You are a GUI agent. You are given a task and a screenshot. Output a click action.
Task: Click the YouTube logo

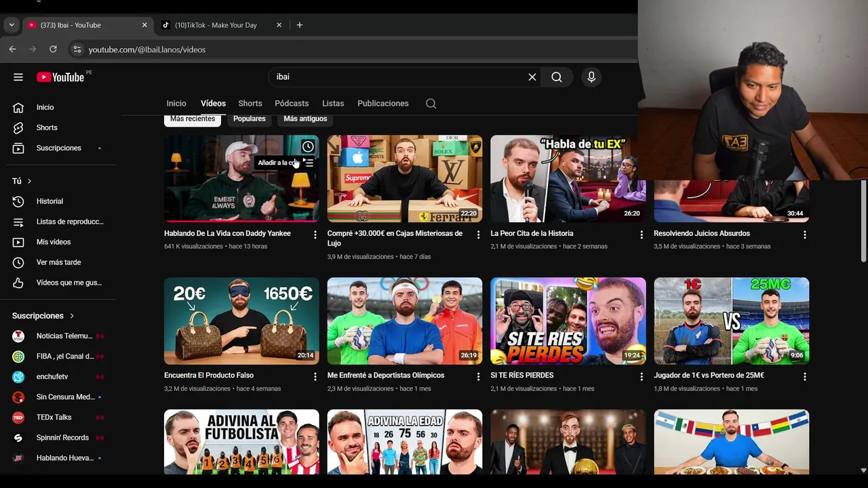coord(60,77)
